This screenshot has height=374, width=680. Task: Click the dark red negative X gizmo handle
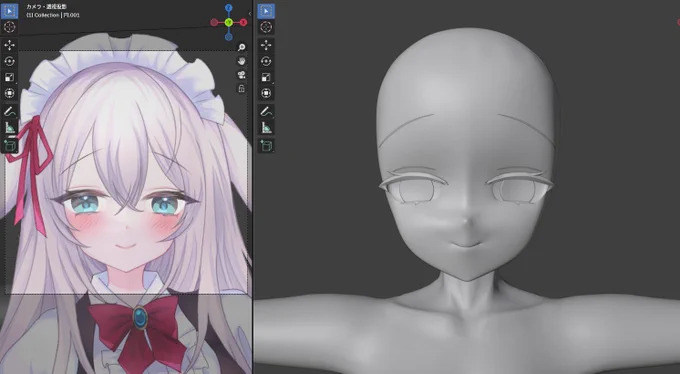(x=214, y=23)
